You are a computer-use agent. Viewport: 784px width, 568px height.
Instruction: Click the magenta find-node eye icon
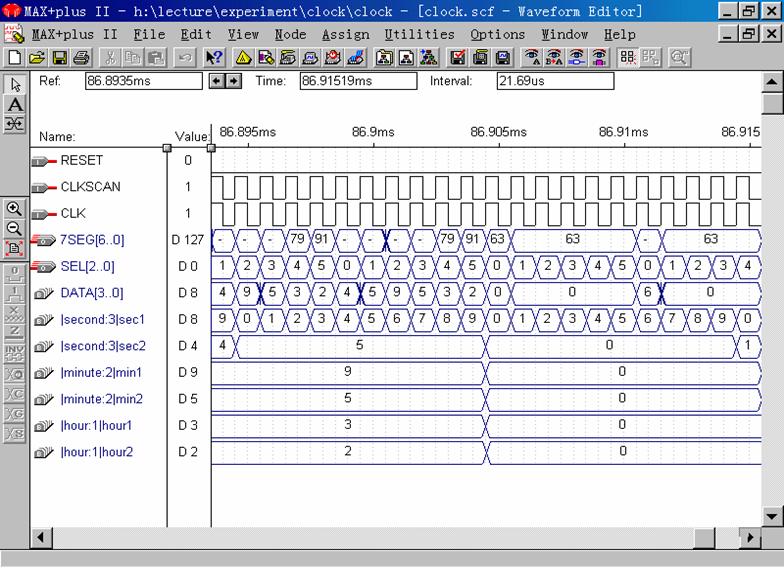coord(599,58)
